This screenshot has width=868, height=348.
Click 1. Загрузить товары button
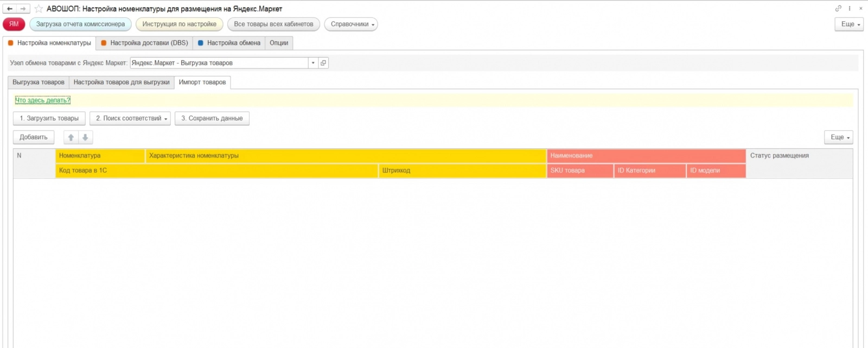[49, 118]
